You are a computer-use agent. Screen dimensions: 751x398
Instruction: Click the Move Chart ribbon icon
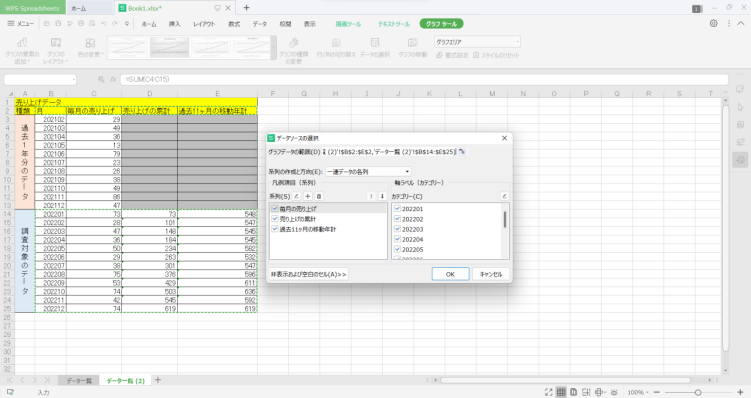click(x=412, y=48)
